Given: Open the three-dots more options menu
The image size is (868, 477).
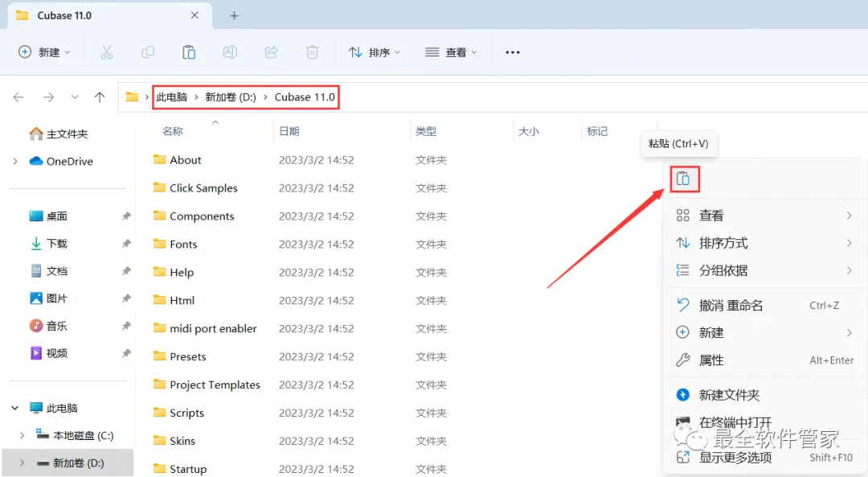Looking at the screenshot, I should coord(513,52).
